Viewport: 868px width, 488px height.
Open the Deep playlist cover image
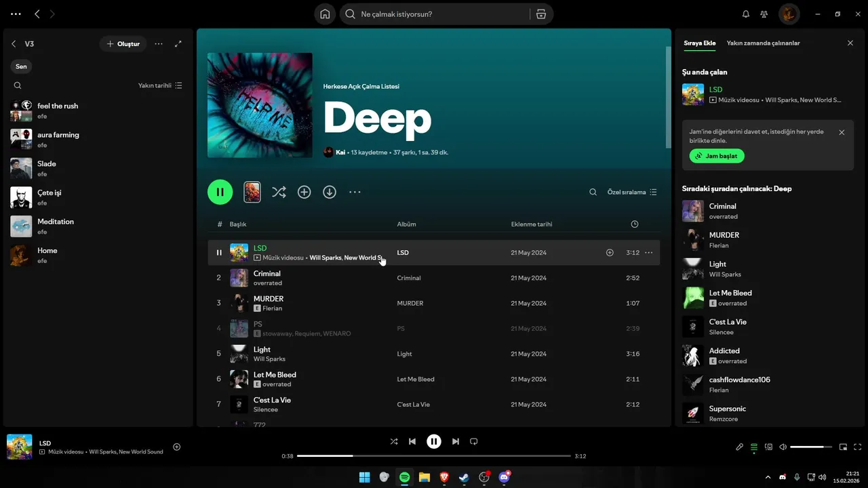[x=260, y=105]
